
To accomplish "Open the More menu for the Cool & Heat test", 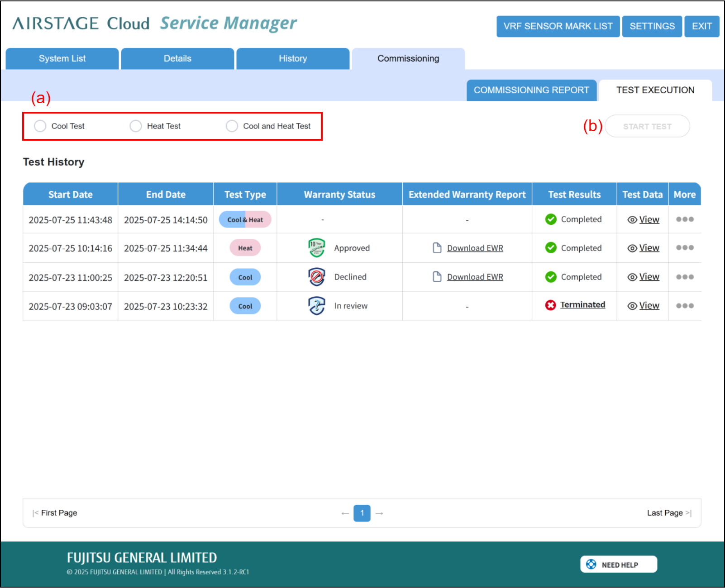I will (685, 219).
